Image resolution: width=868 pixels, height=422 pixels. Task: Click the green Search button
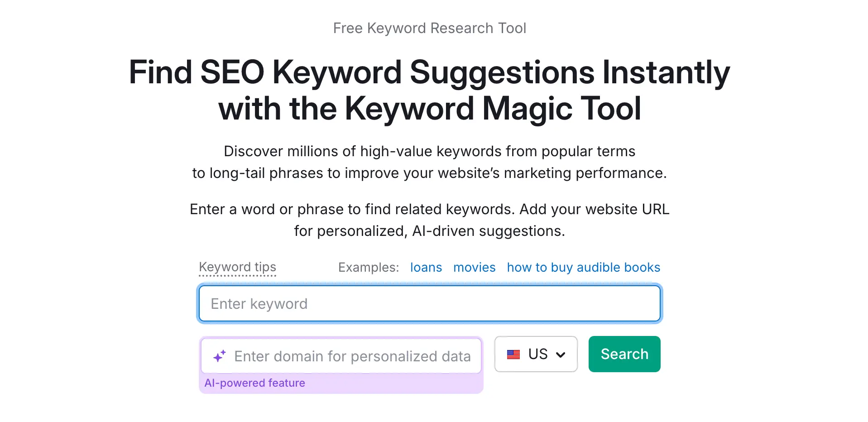coord(624,354)
